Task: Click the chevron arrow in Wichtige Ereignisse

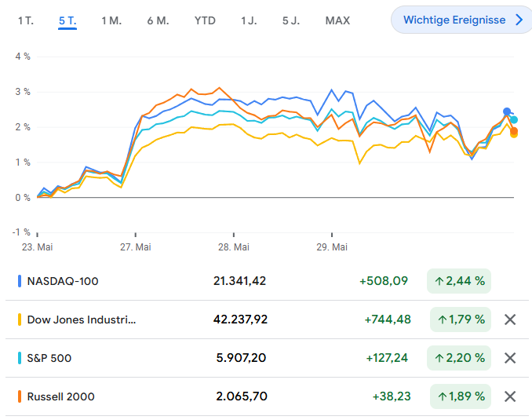Action: pyautogui.click(x=519, y=20)
